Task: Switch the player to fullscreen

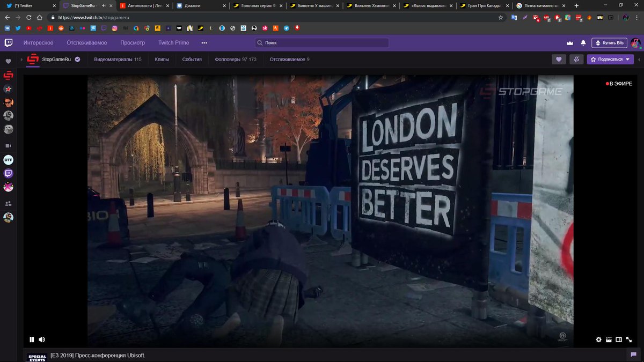Action: pyautogui.click(x=628, y=339)
